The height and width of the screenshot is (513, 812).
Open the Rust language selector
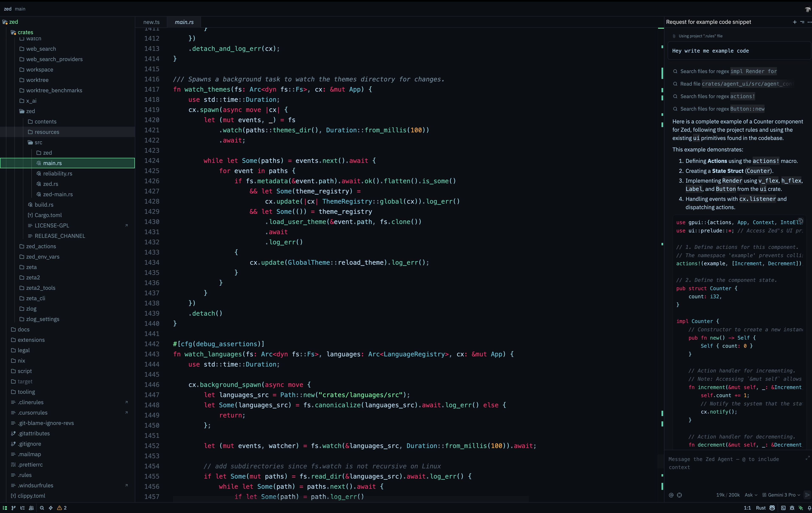(x=761, y=508)
